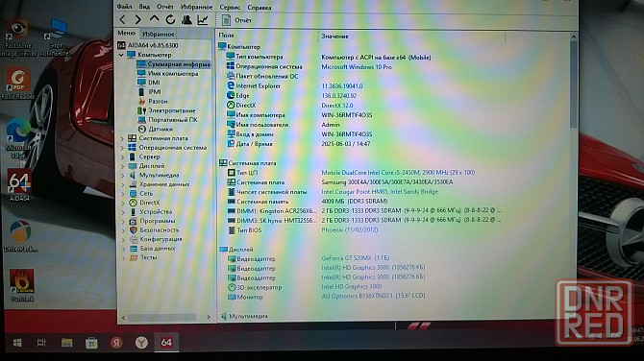This screenshot has width=644, height=361.
Task: Open the Файл menu
Action: click(124, 7)
